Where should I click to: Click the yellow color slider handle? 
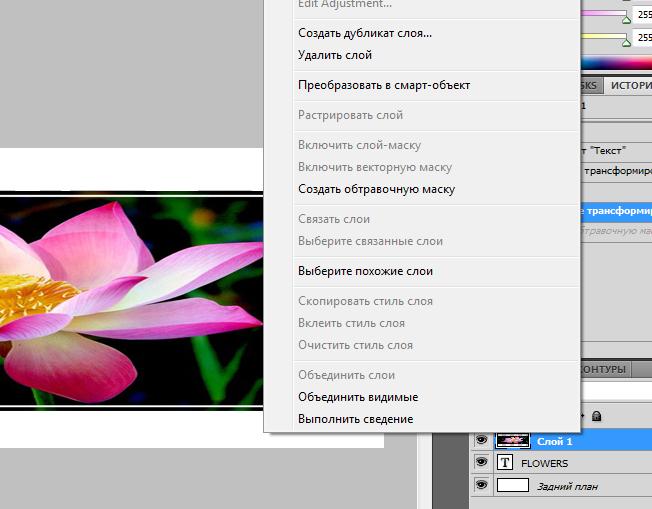pyautogui.click(x=627, y=43)
